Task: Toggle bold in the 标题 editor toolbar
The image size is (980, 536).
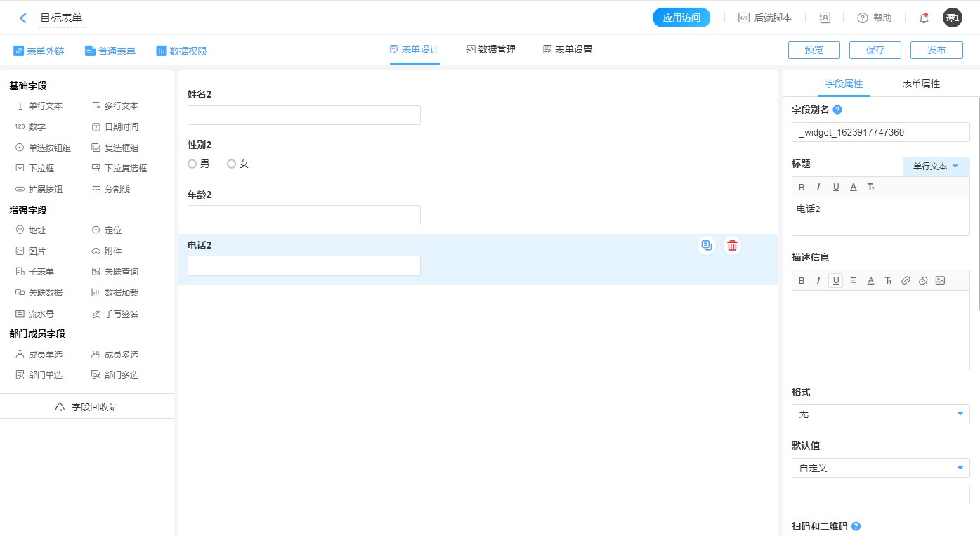Action: click(802, 188)
